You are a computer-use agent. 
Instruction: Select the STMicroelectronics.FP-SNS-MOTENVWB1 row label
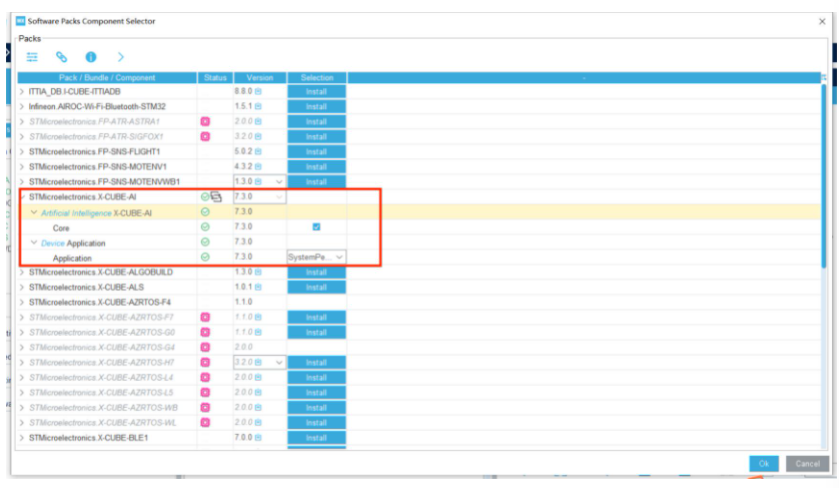104,182
